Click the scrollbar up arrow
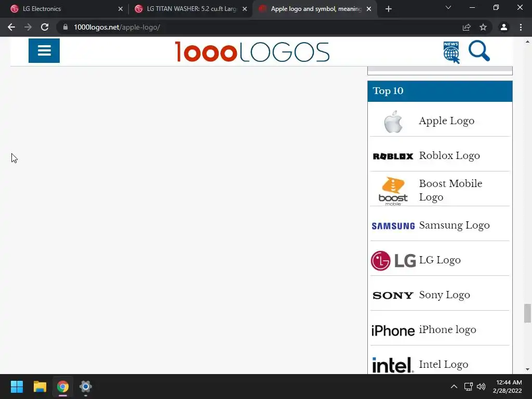This screenshot has width=532, height=399. pyautogui.click(x=527, y=42)
